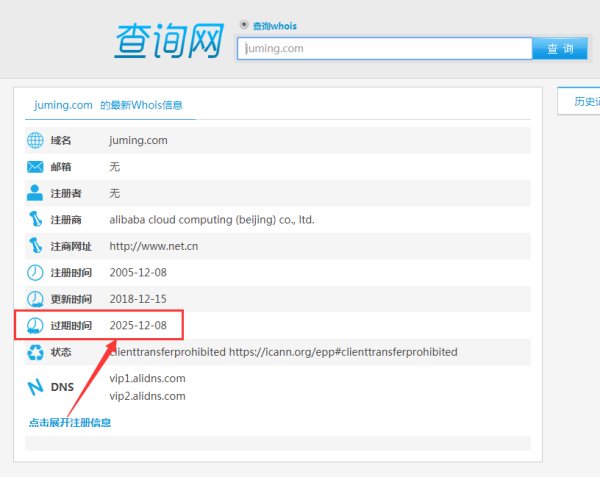Open the juming.com 的最新Whois信息 tab
600x477 pixels.
108,105
